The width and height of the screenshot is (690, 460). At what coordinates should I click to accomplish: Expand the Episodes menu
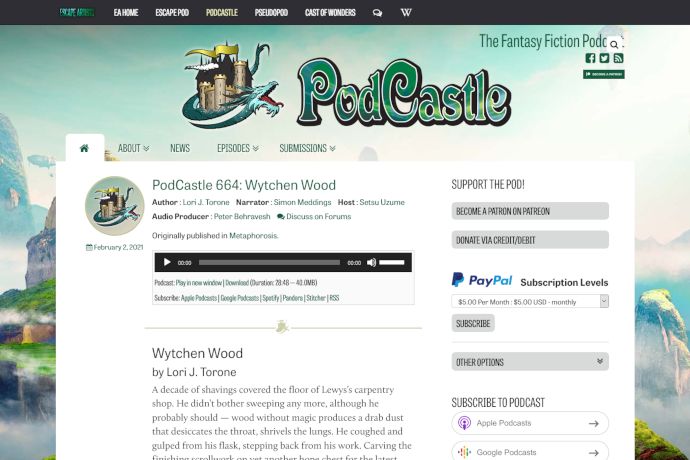[x=238, y=148]
